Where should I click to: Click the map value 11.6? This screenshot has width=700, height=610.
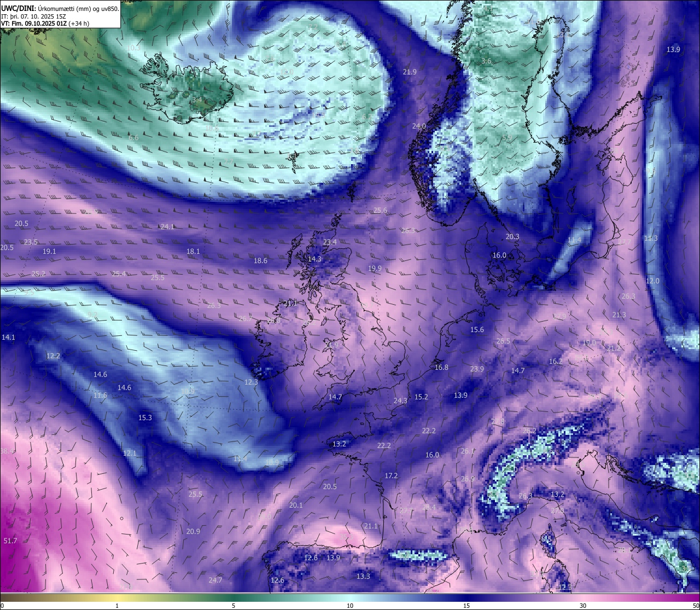coord(100,395)
